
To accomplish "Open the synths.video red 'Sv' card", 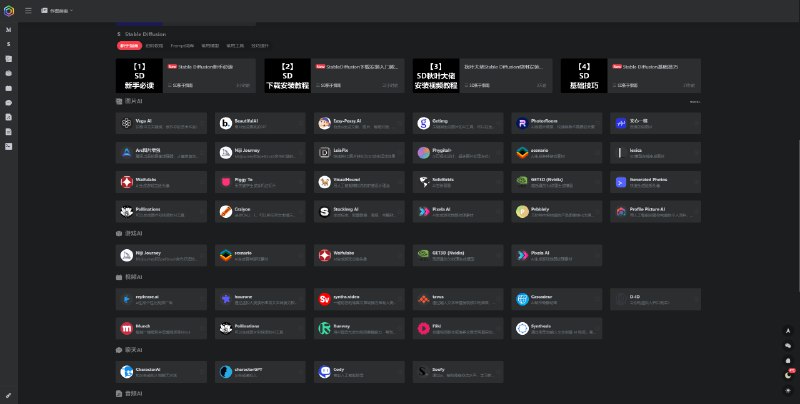I will pos(359,299).
